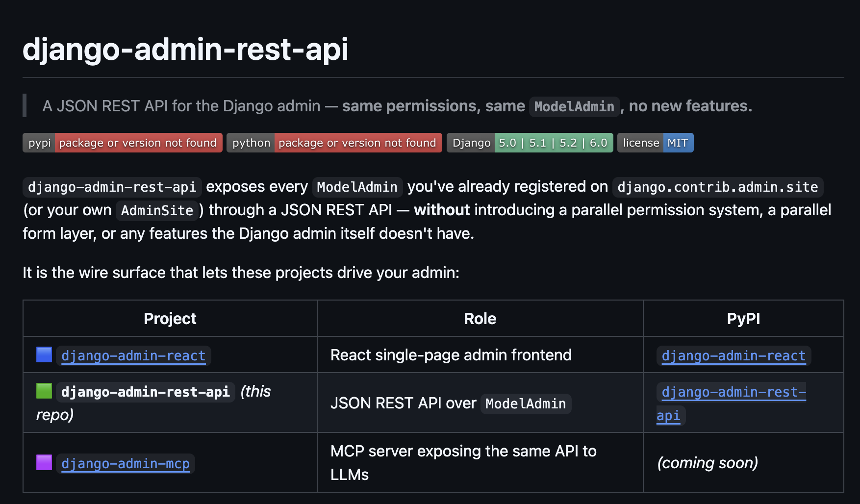Screen dimensions: 860x504
Task: Open django-admin-mcp project link
Action: pyautogui.click(x=126, y=463)
